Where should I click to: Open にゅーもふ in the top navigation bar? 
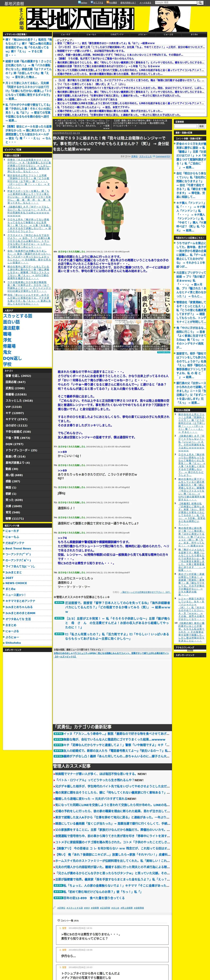[x=91, y=34]
